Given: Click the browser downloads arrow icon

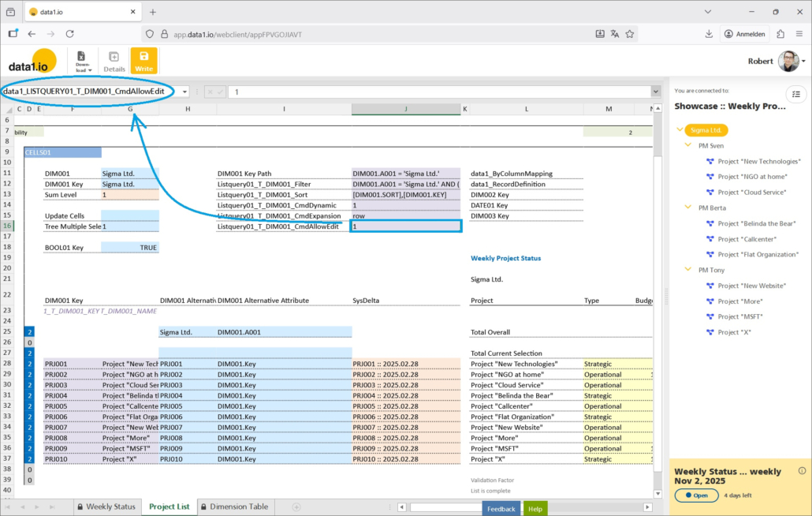Looking at the screenshot, I should pos(709,34).
